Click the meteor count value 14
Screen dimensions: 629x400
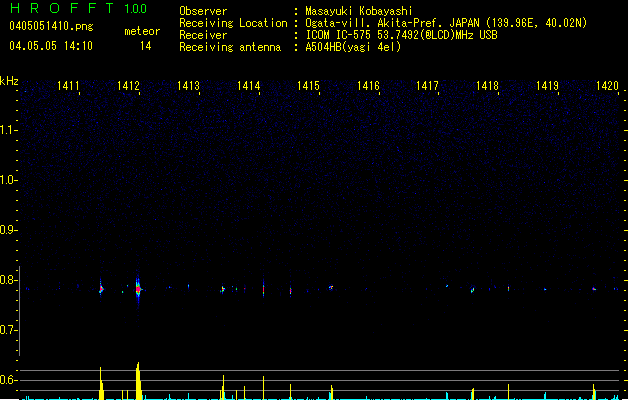146,46
